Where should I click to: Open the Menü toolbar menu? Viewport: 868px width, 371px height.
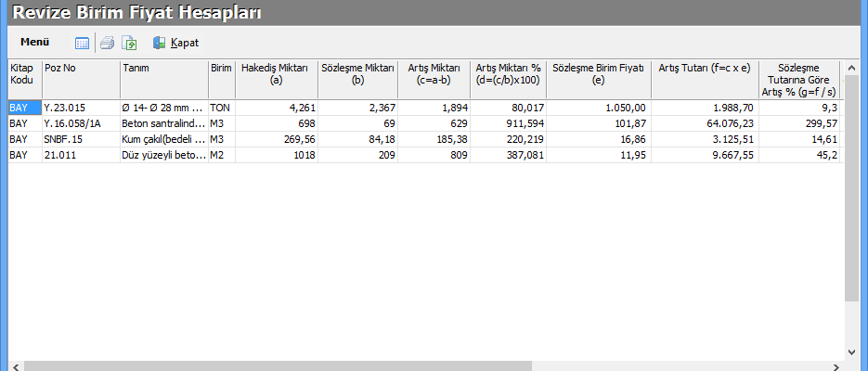34,42
